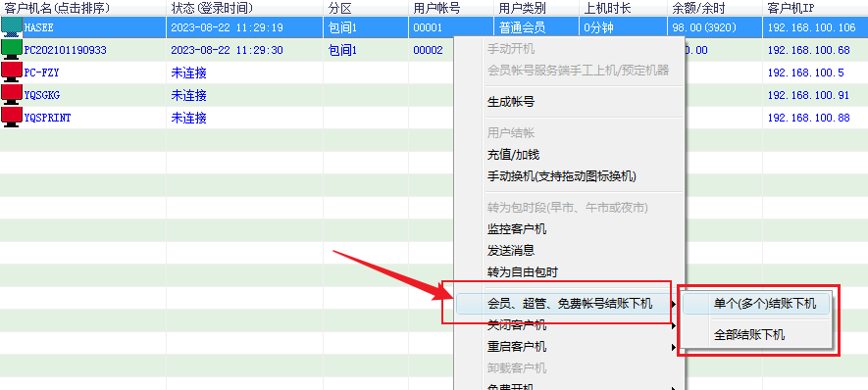Click 未连接 status in YQSGKG row
Viewport: 868px width, 390px height.
(x=188, y=96)
